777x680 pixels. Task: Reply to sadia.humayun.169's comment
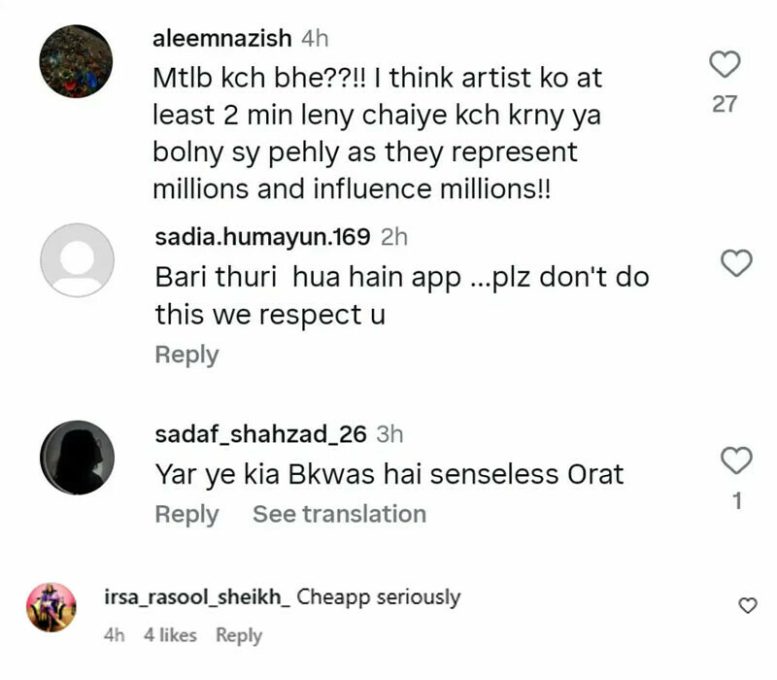pyautogui.click(x=186, y=355)
